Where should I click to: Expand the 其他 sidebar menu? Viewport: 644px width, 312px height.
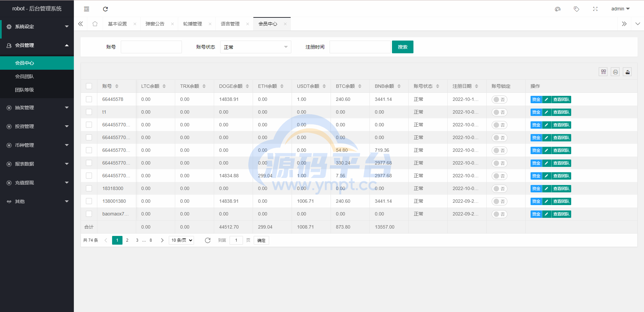tap(37, 201)
